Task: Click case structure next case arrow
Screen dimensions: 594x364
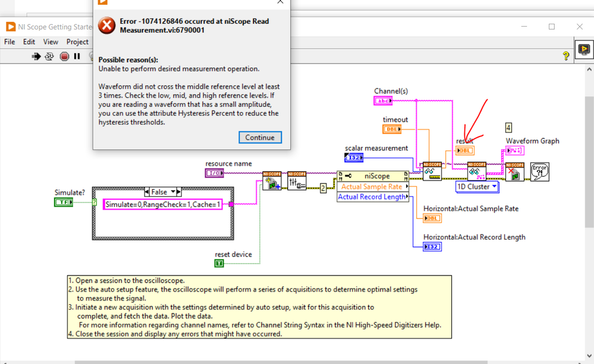Action: 179,192
